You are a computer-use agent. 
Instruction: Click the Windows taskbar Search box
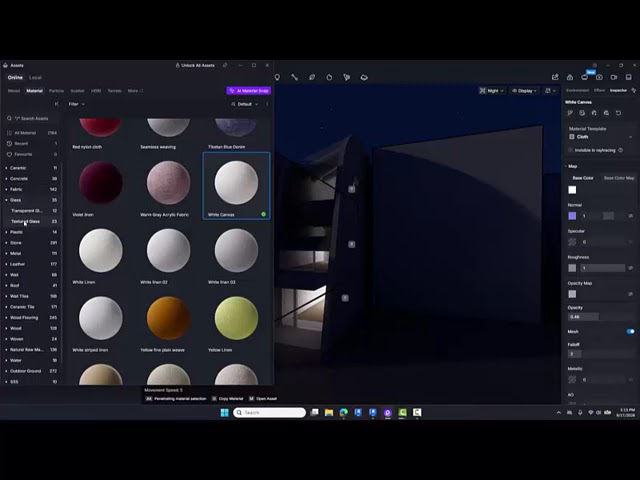[269, 413]
